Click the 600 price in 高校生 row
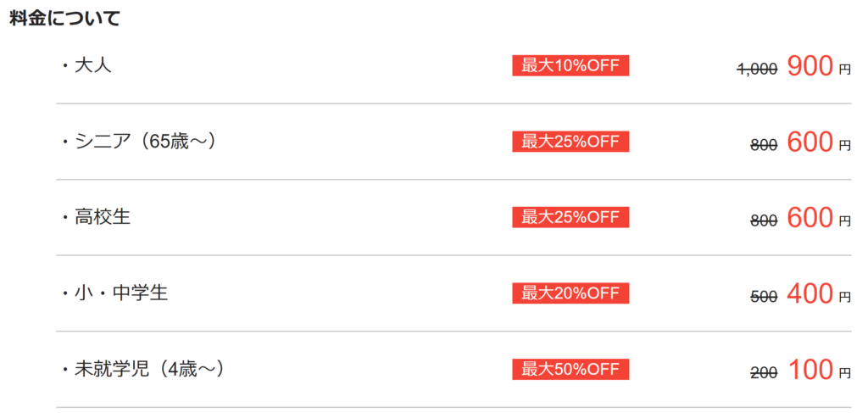 pos(810,218)
